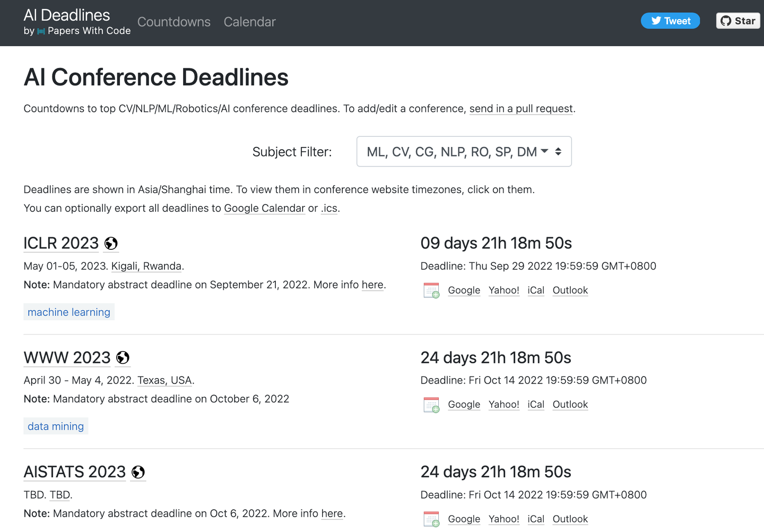Click the globe icon beside WWW 2023
The image size is (764, 532).
click(x=123, y=358)
